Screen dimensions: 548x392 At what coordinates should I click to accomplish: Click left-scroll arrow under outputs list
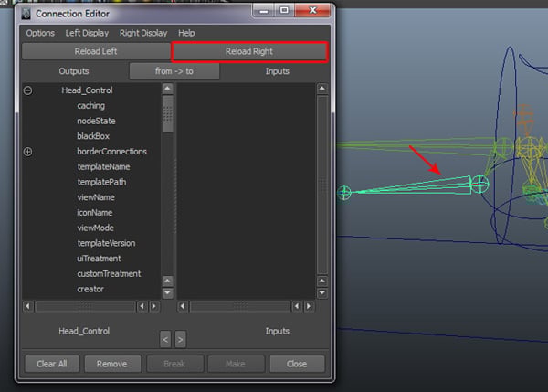coord(27,306)
